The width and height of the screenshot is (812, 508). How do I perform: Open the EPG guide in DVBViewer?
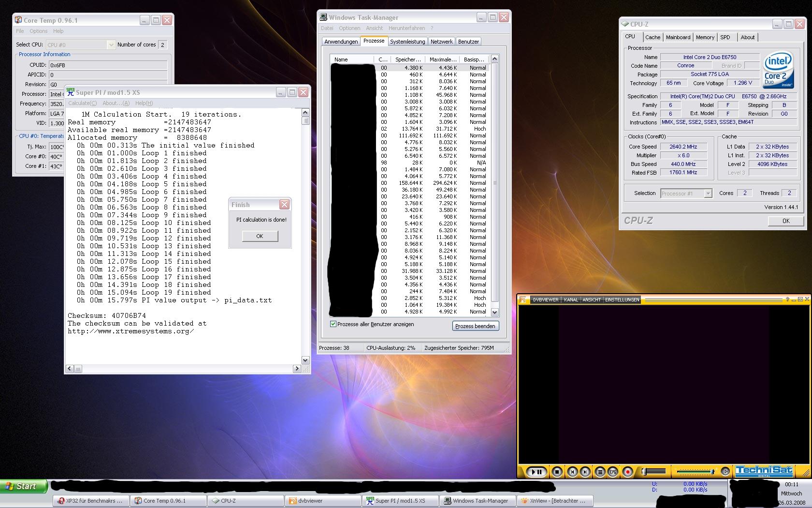613,471
